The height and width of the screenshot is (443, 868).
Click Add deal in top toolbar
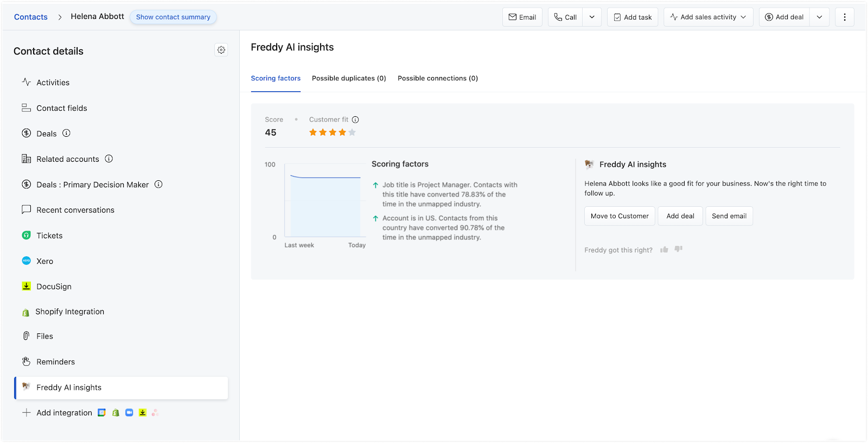click(x=784, y=17)
